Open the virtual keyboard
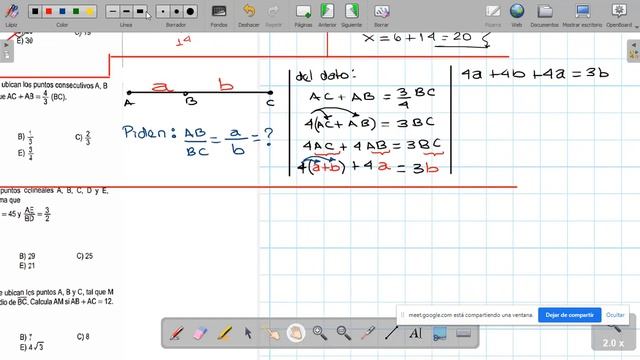The image size is (640, 360). 463,333
